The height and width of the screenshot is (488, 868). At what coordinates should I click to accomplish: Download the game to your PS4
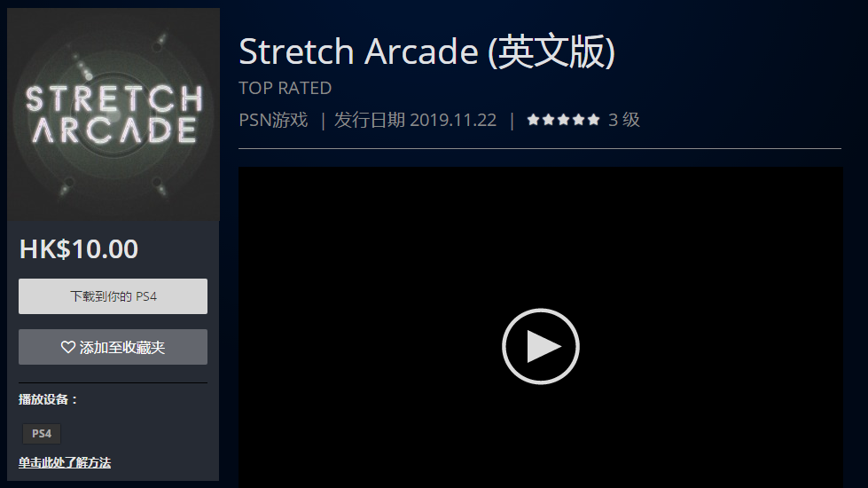coord(113,296)
